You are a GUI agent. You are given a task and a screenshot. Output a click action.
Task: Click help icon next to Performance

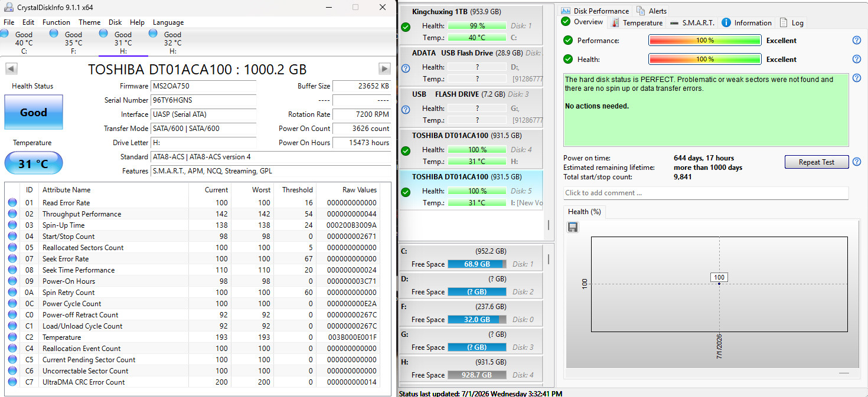[x=857, y=41]
